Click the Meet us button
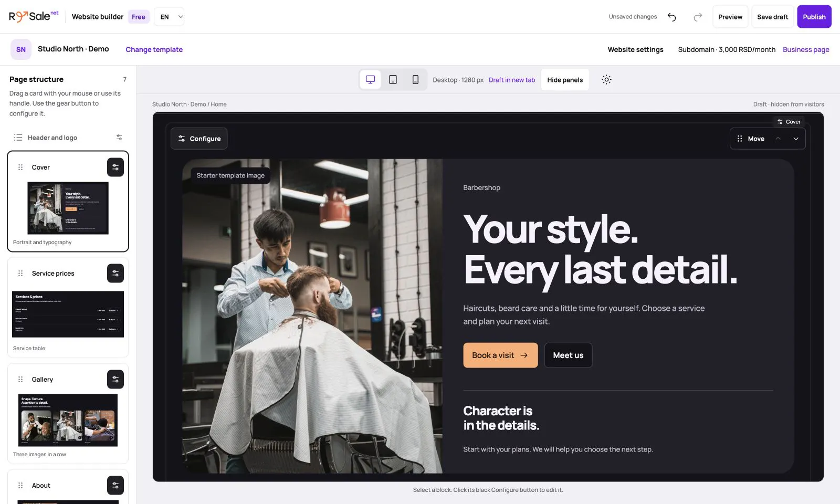Viewport: 840px width, 504px height. tap(568, 355)
